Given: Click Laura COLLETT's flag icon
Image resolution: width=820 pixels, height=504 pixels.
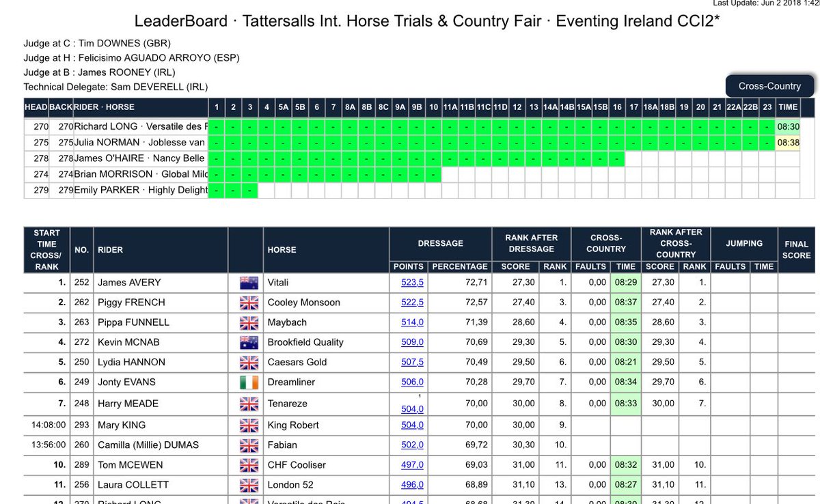Looking at the screenshot, I should pos(247,484).
